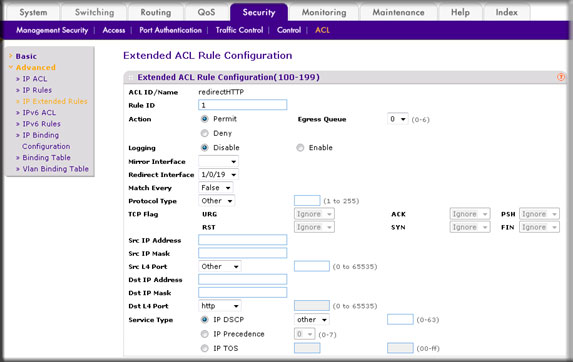
Task: Open the IP Precedence value dropdown
Action: (x=304, y=334)
